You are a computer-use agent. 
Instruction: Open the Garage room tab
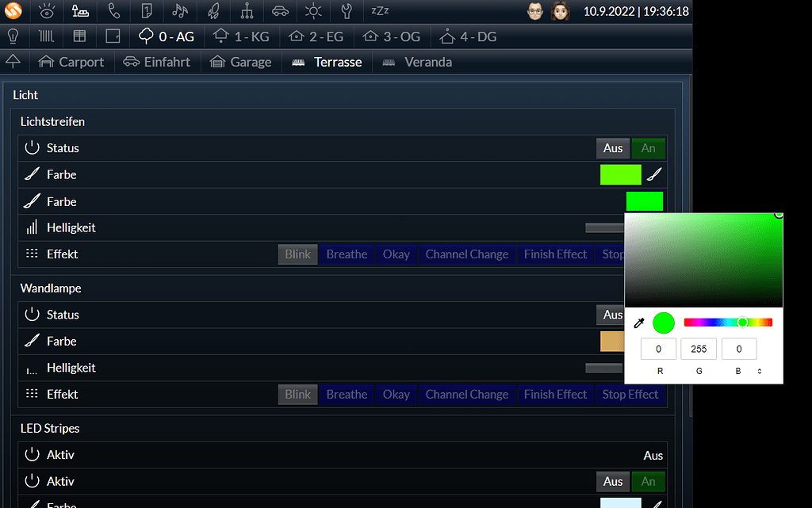click(241, 62)
